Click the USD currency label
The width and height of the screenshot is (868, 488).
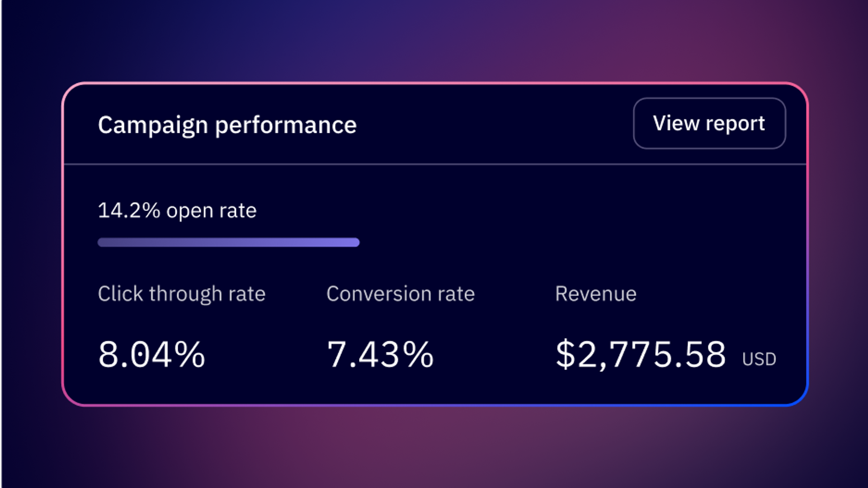[759, 359]
